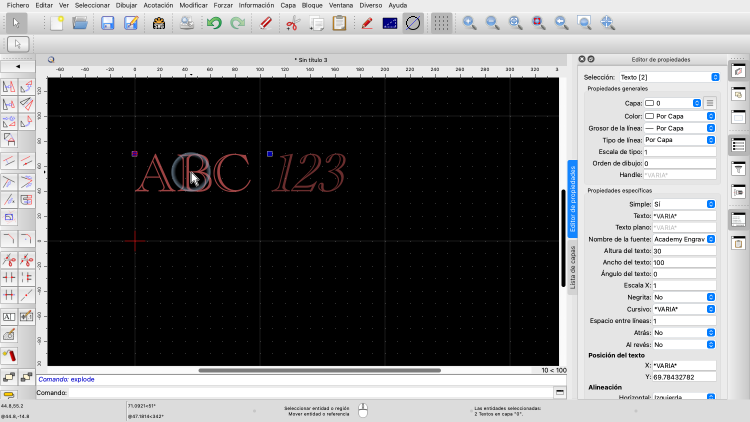The image size is (750, 422).
Task: Click the horizontal canvas scrollbar
Action: [320, 370]
